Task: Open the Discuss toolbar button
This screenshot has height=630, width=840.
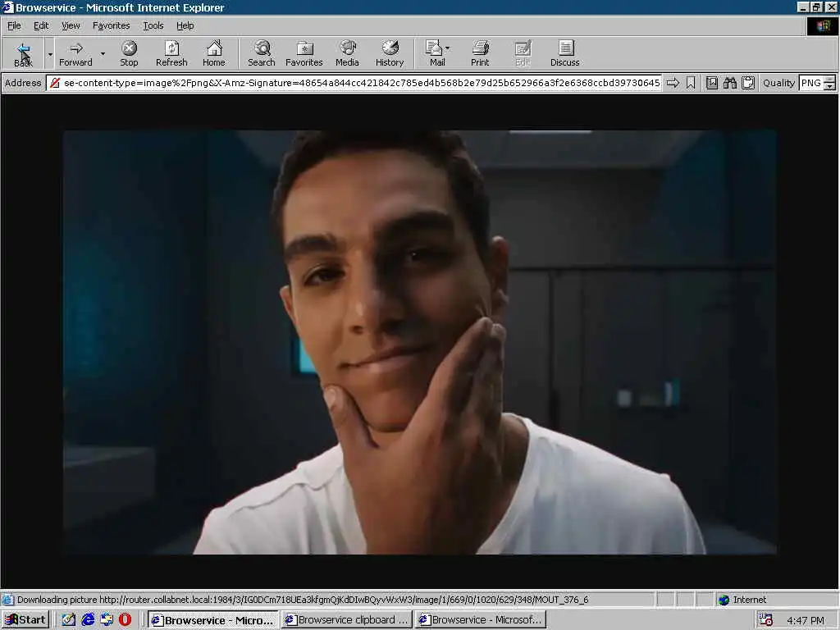Action: [x=564, y=53]
